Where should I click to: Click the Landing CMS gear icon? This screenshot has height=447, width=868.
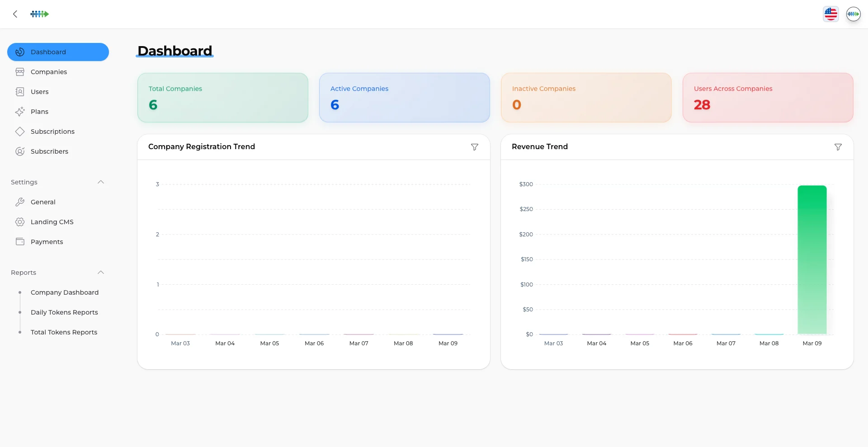pyautogui.click(x=20, y=222)
